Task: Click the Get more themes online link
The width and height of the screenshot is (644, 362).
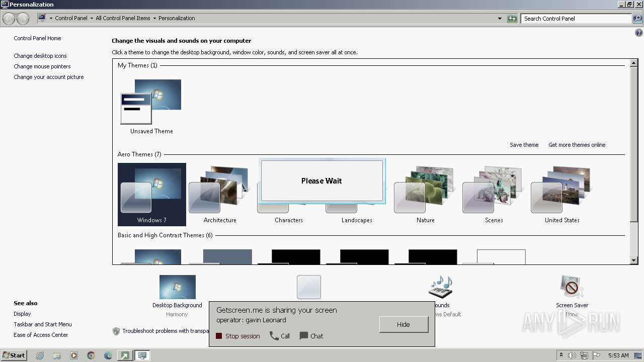Action: [x=577, y=145]
